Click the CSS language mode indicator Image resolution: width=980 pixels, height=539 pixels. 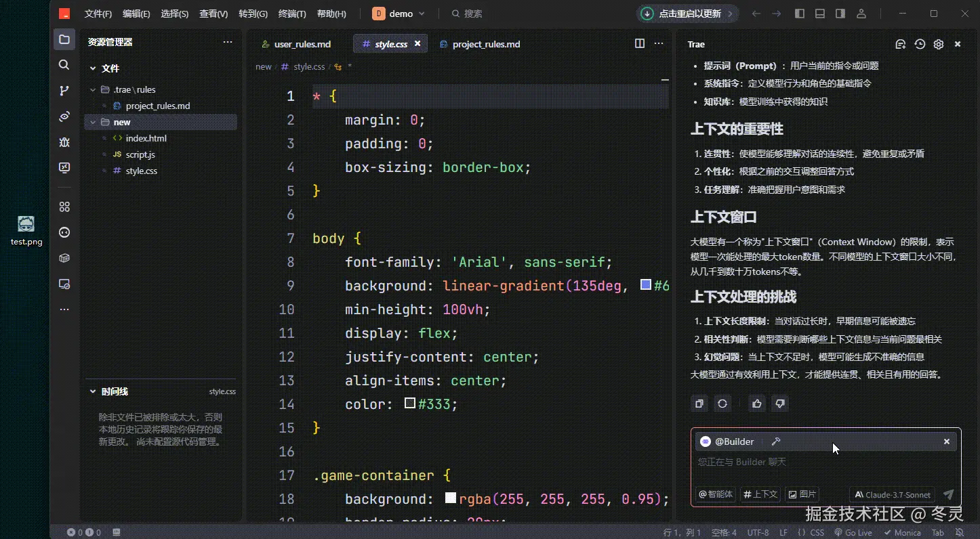click(811, 532)
